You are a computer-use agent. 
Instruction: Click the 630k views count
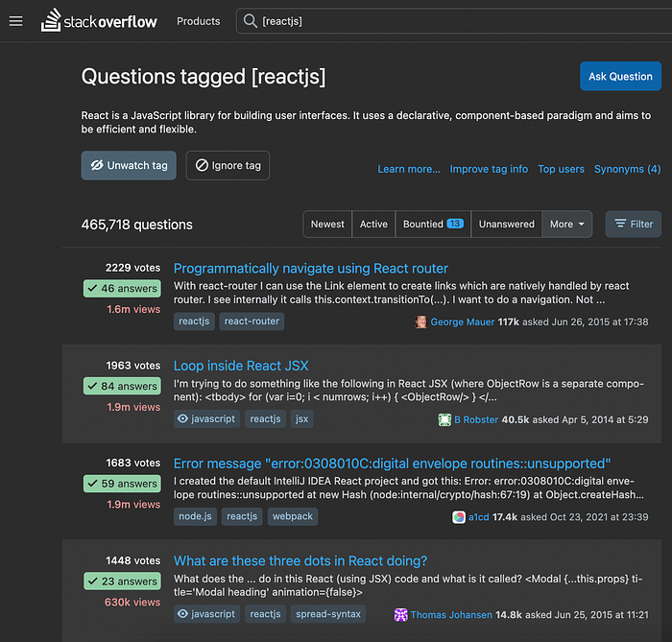coord(132,602)
